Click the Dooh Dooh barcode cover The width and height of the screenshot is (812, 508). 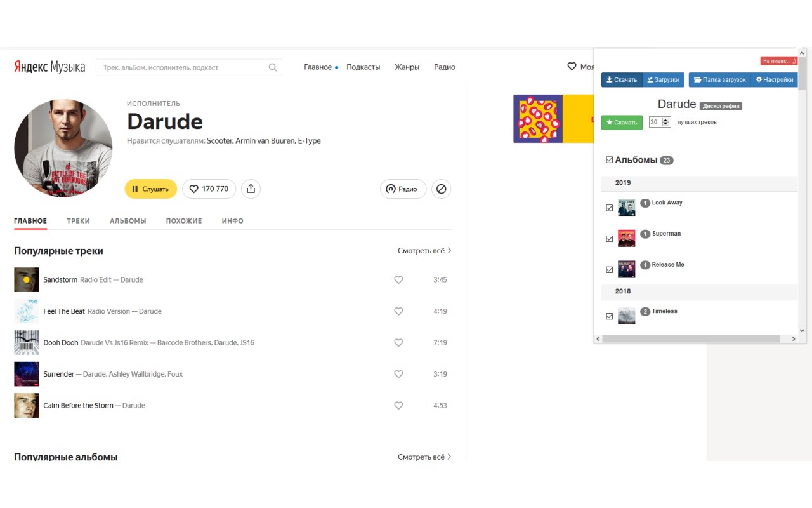pyautogui.click(x=26, y=342)
